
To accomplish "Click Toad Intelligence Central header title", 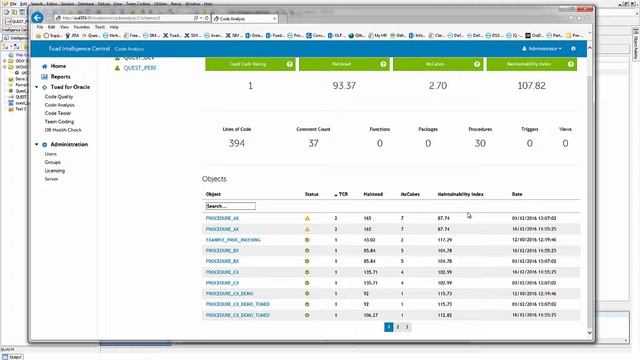I will 79,49.
